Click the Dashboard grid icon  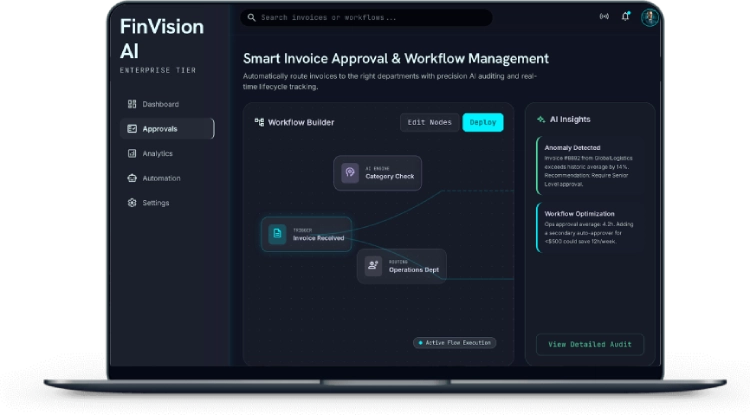point(132,104)
